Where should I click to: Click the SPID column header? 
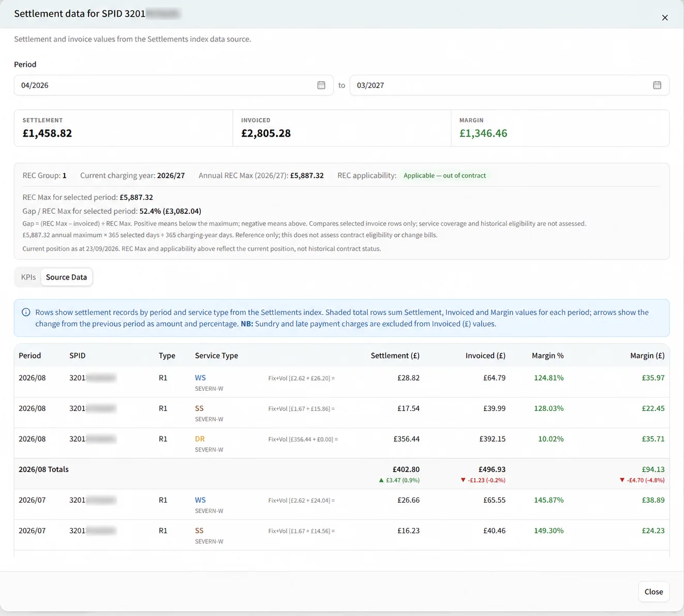tap(77, 356)
